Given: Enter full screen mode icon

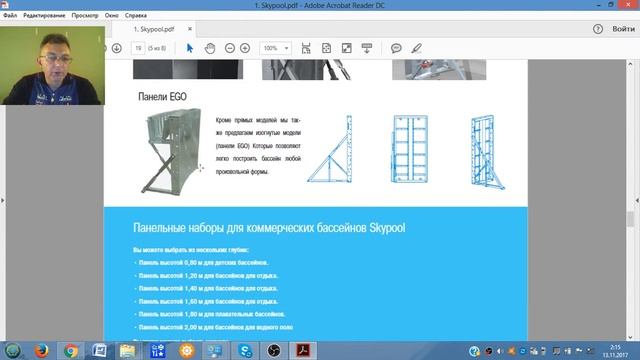Looking at the screenshot, I should coord(346,48).
